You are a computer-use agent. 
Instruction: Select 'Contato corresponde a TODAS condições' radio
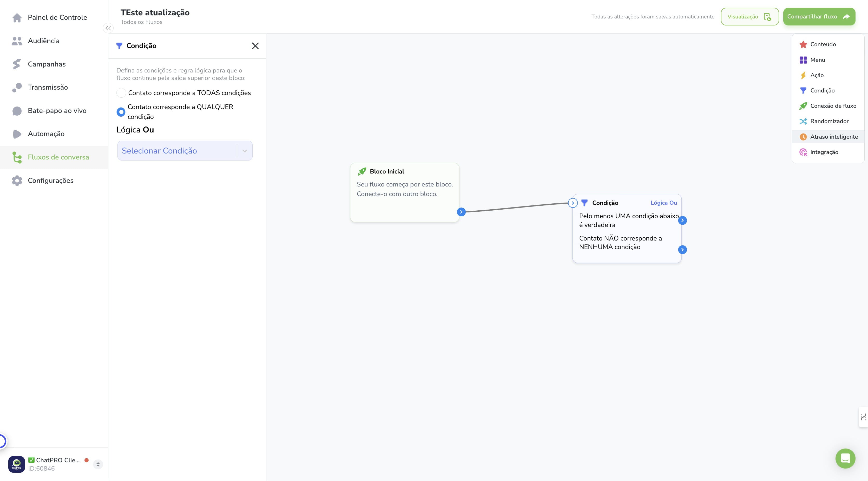click(121, 93)
